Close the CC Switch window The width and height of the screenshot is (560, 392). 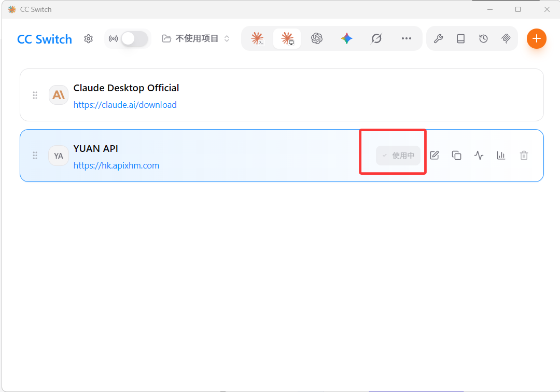pos(547,9)
